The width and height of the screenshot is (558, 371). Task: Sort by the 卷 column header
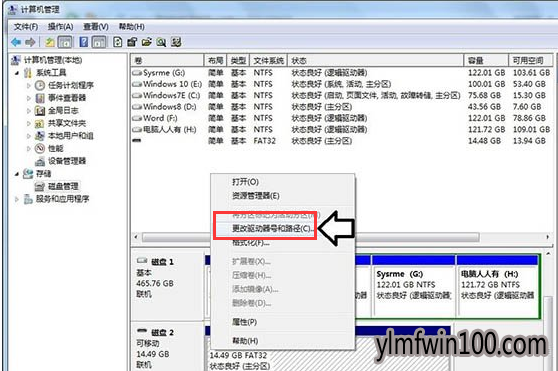pyautogui.click(x=167, y=60)
